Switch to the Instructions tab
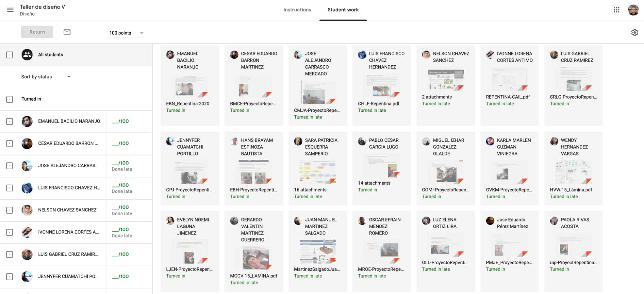Viewport: 644px width, 294px height. coord(297,10)
